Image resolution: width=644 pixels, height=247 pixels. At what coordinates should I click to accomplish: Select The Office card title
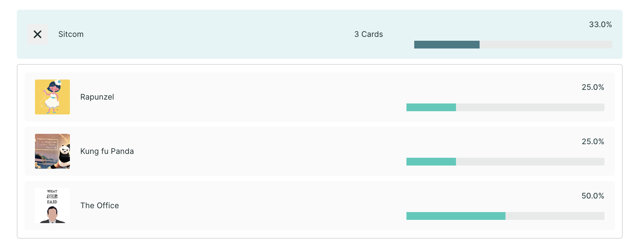coord(100,206)
